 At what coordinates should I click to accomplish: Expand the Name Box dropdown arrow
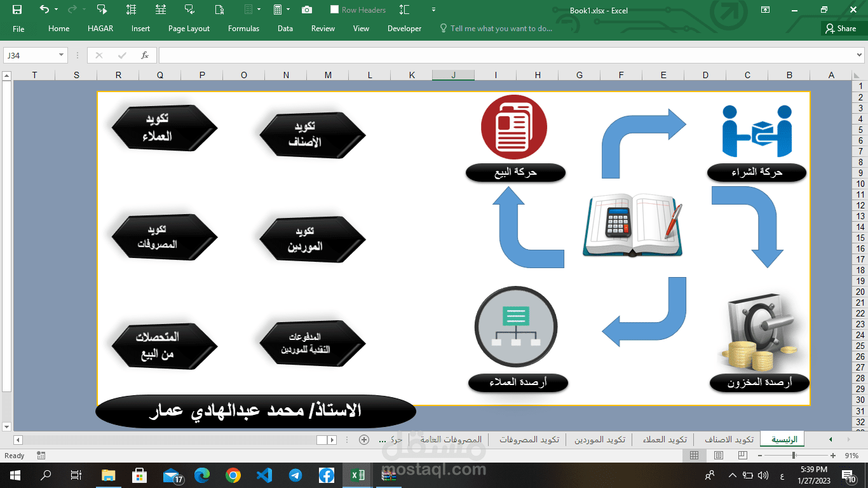(x=62, y=55)
